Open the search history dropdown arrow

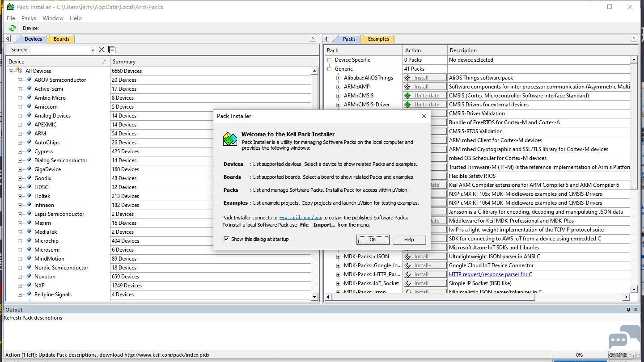[x=93, y=50]
